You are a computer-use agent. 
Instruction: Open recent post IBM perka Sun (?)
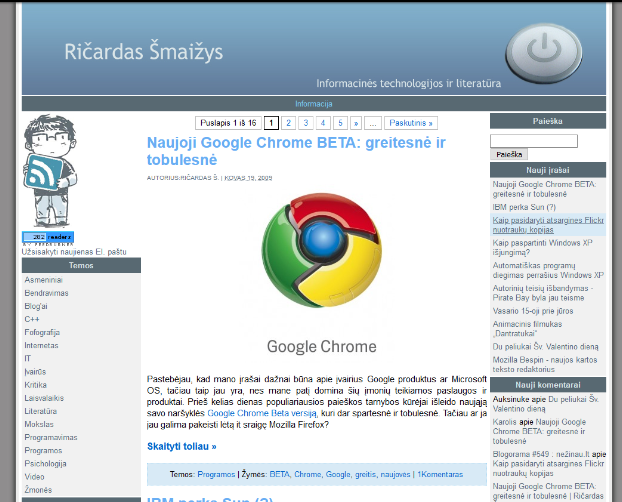(524, 207)
